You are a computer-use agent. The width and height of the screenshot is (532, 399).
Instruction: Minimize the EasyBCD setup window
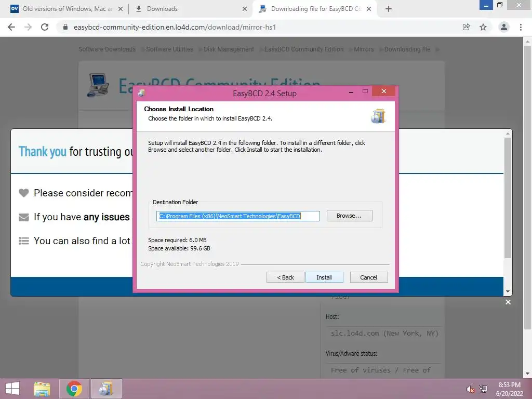[x=351, y=91]
